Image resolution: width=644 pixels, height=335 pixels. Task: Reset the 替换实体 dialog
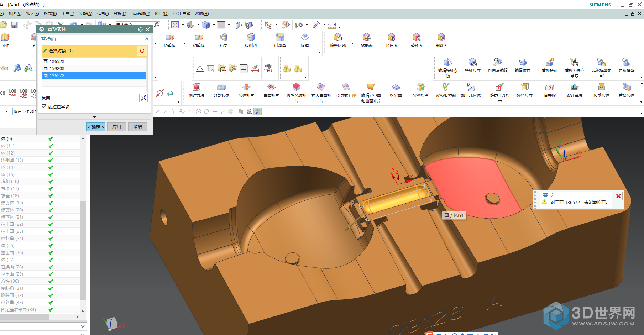click(140, 30)
